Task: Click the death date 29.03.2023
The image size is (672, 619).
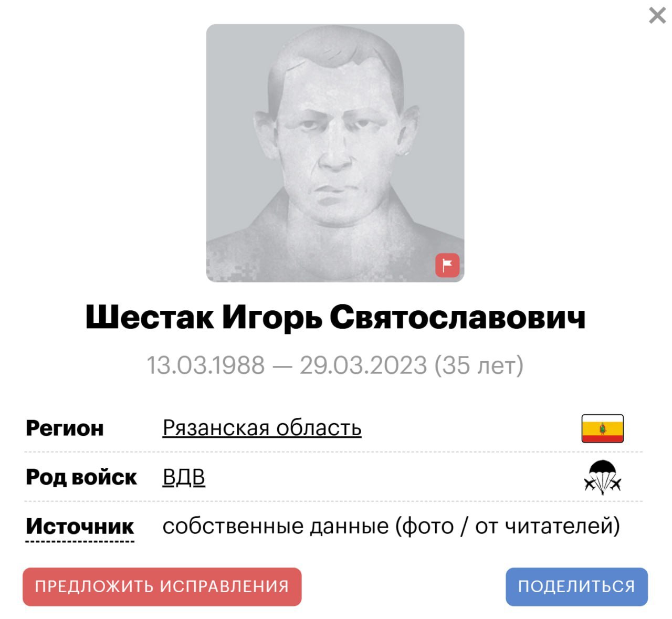Action: [363, 365]
